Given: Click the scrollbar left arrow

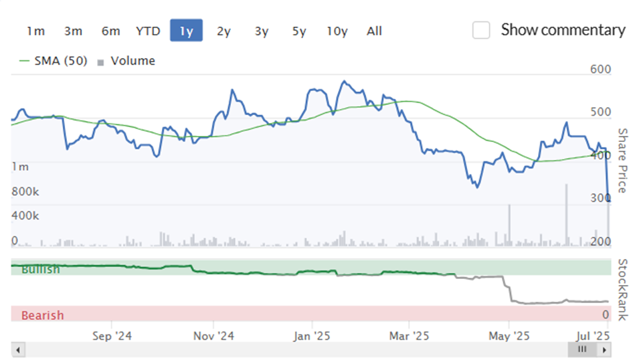Looking at the screenshot, I should point(18,350).
